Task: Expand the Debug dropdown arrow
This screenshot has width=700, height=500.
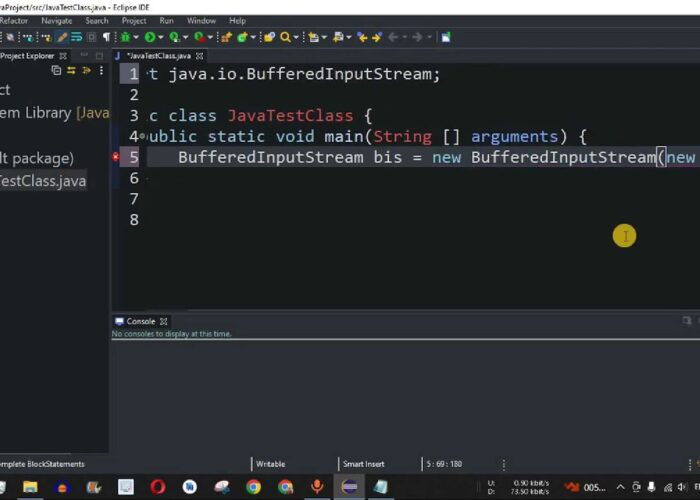Action: [136, 38]
